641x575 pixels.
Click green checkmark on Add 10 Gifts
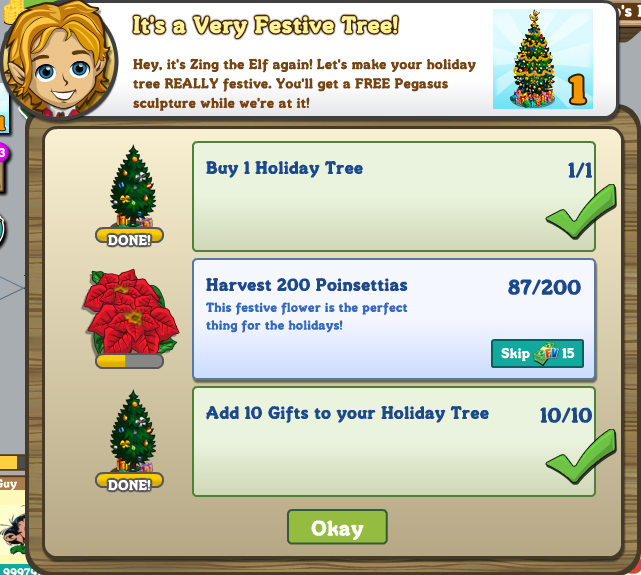[580, 457]
